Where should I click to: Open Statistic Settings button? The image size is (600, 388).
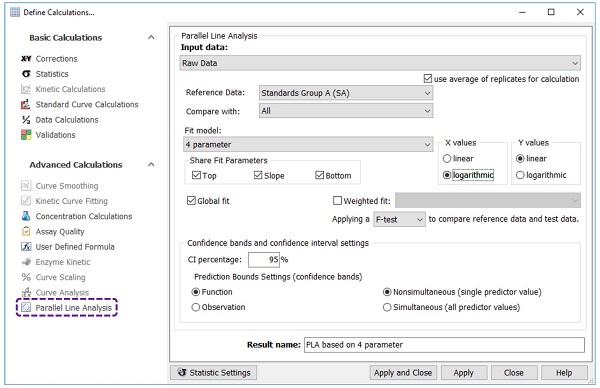click(214, 373)
